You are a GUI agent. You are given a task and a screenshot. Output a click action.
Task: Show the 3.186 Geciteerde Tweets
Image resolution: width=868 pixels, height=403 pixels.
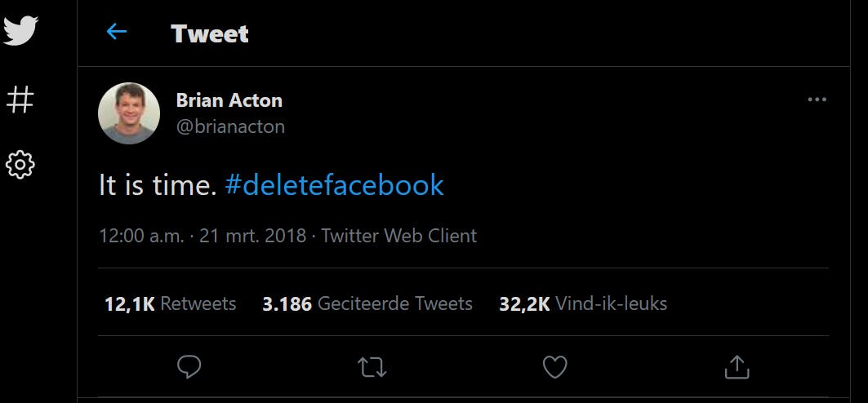(367, 304)
